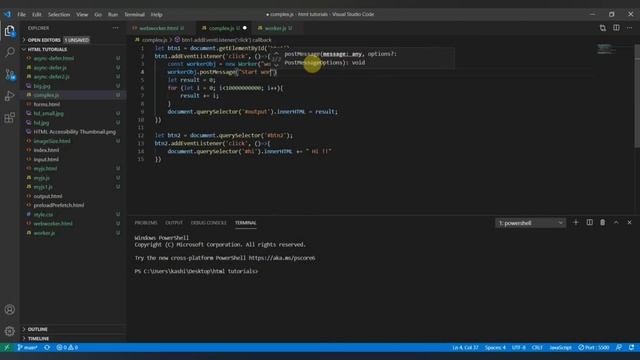640x360 pixels.
Task: Change encoding via UTF-8 status item
Action: pos(518,347)
